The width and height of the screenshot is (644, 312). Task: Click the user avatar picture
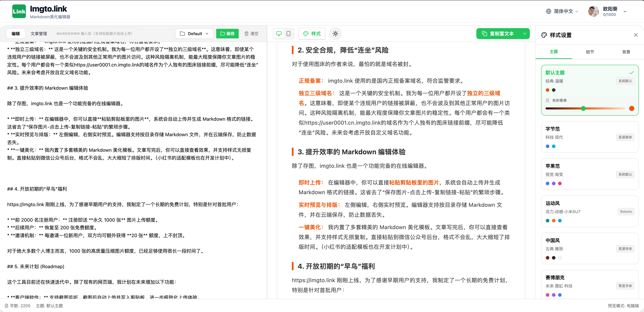click(x=594, y=11)
